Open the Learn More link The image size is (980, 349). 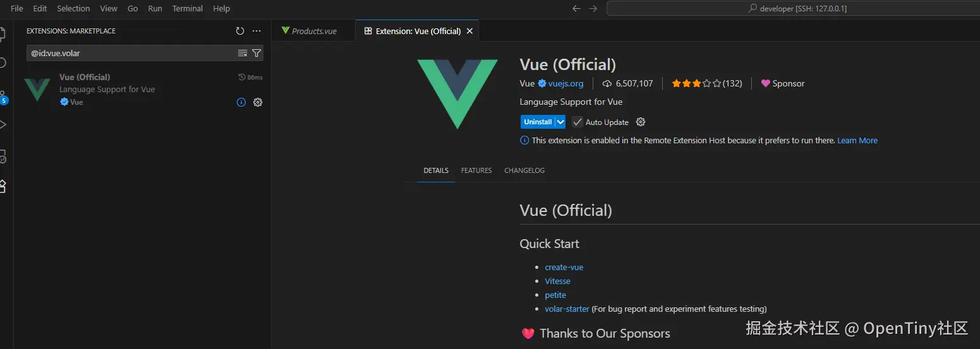(x=857, y=140)
